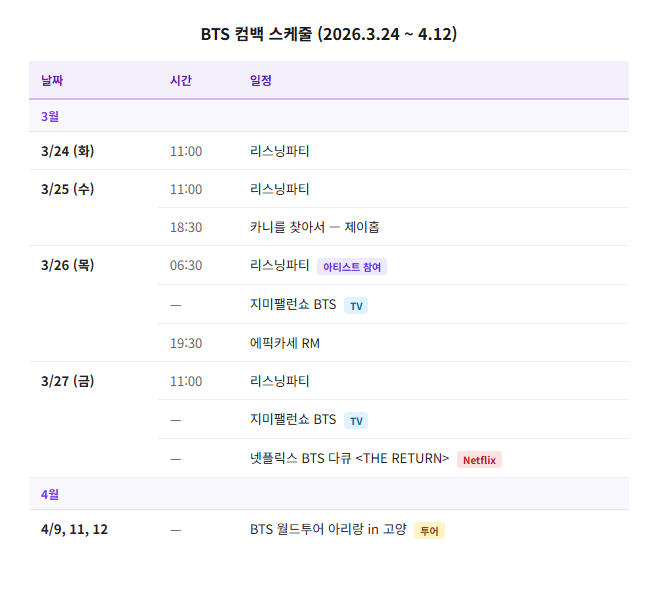Image resolution: width=658 pixels, height=590 pixels.
Task: Click the 06:30 time cell
Action: 186,265
